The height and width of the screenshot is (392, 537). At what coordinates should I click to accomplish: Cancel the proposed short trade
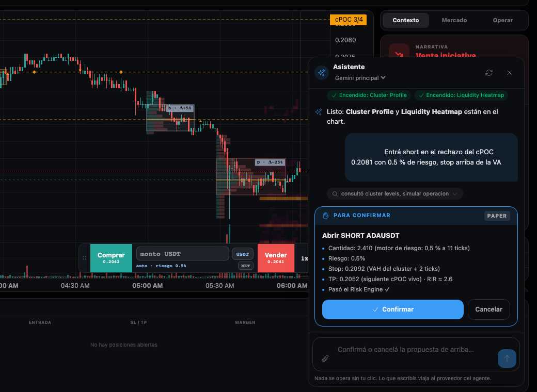488,309
